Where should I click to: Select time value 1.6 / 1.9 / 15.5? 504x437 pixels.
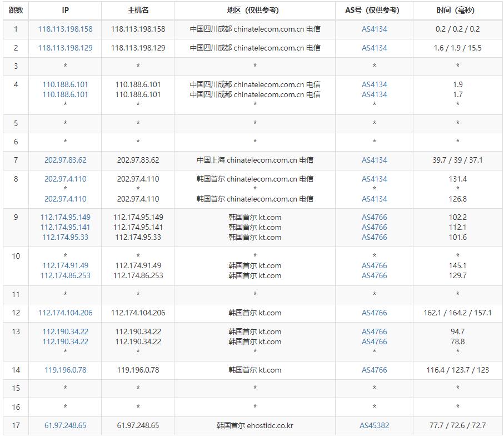(457, 48)
